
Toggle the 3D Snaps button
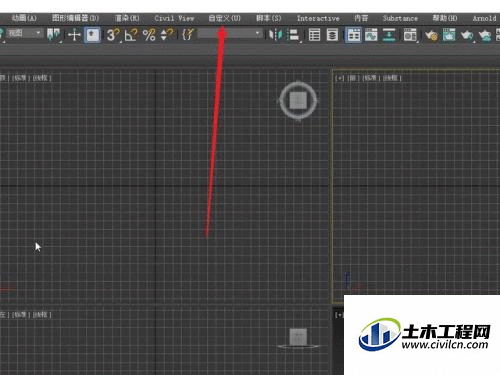point(113,35)
